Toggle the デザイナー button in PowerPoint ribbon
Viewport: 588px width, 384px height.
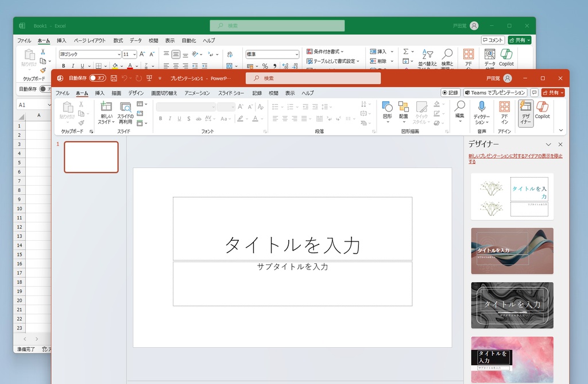[525, 113]
